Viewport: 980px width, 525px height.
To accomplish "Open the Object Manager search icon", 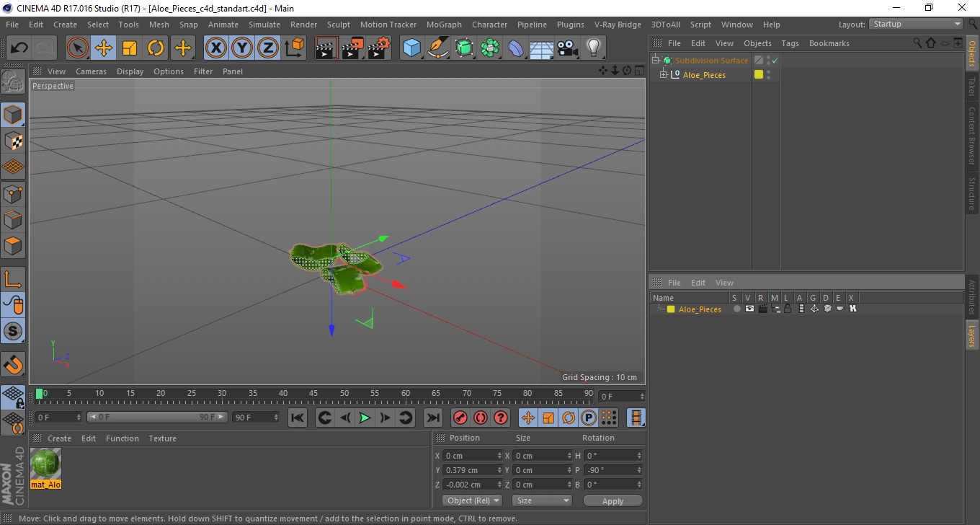I will 918,43.
